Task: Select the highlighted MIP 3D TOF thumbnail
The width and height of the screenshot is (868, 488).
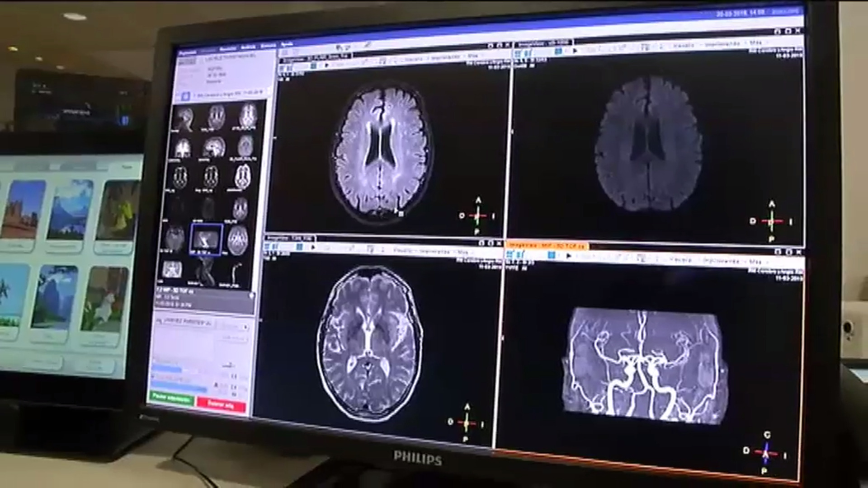Action: [x=206, y=239]
